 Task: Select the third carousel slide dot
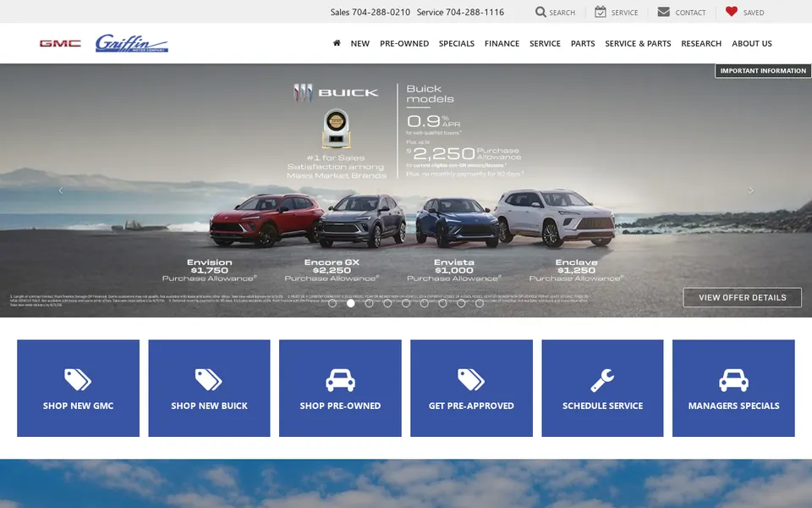370,303
